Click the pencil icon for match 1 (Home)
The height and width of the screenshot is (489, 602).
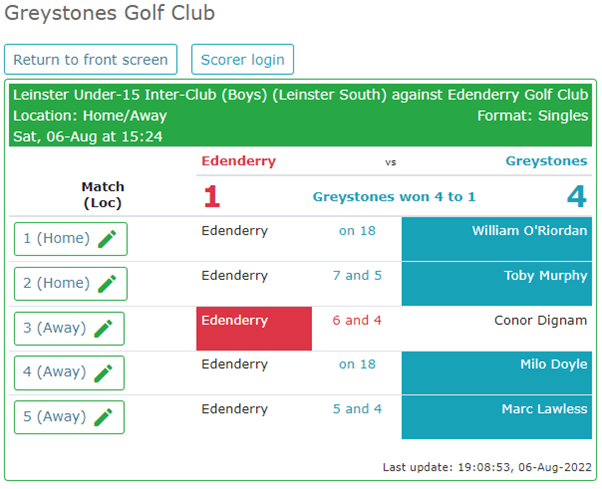[107, 239]
